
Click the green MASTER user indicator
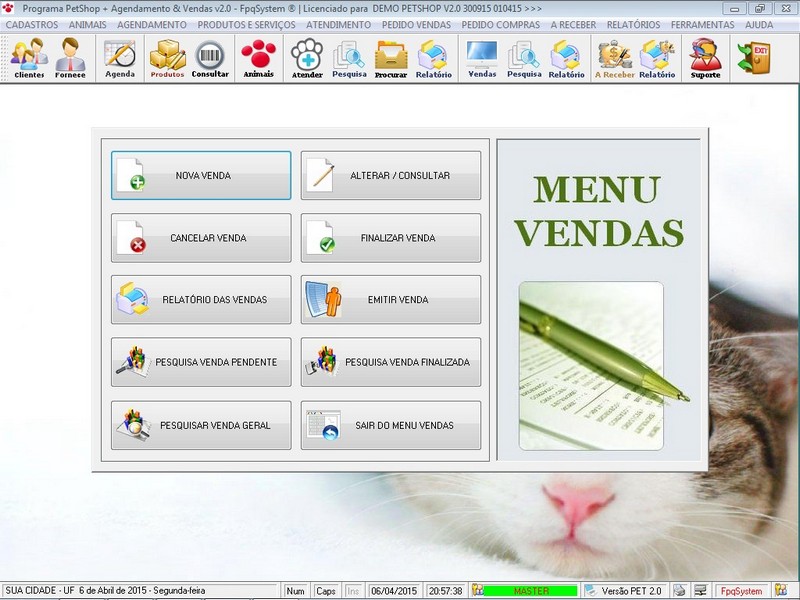pos(531,591)
